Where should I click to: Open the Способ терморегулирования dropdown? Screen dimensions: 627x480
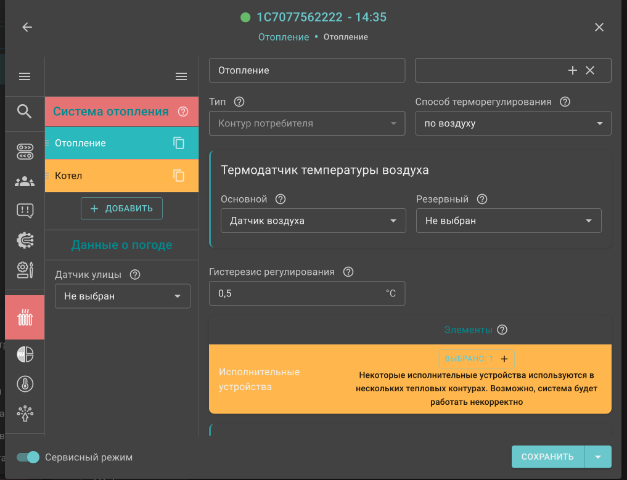click(x=512, y=124)
